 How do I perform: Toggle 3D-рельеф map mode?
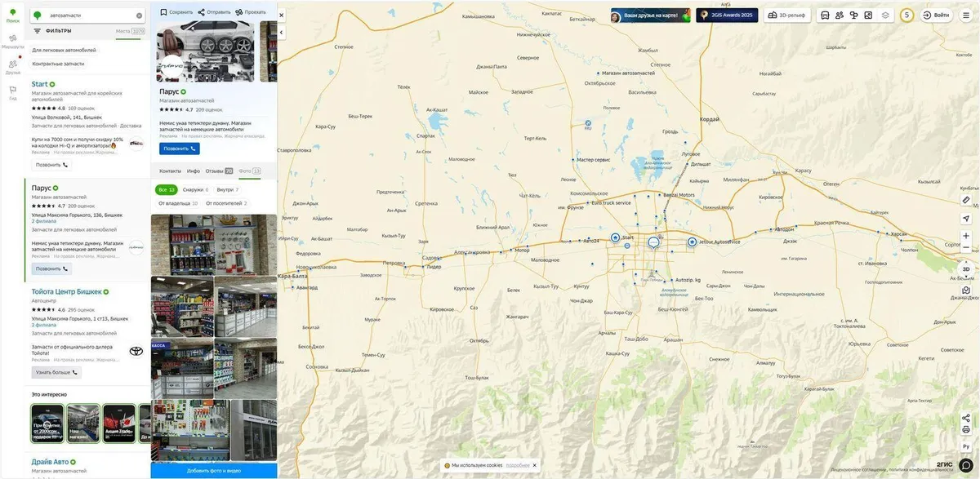(788, 15)
